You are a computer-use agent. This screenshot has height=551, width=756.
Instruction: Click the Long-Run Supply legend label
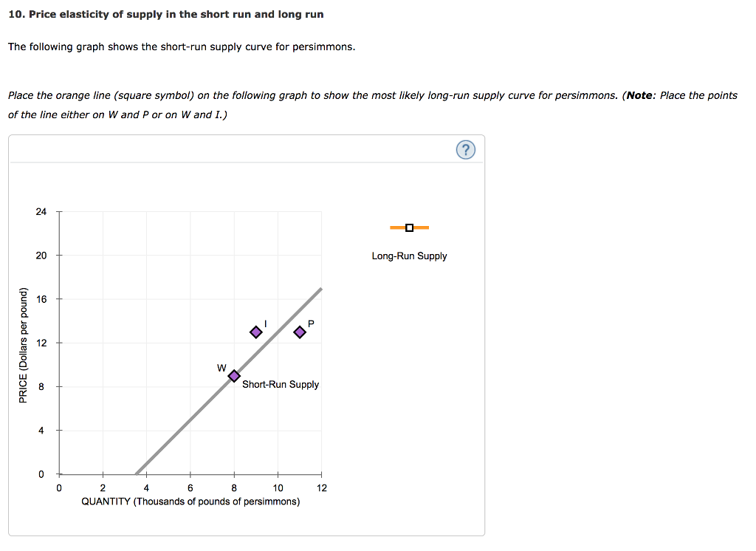(409, 256)
